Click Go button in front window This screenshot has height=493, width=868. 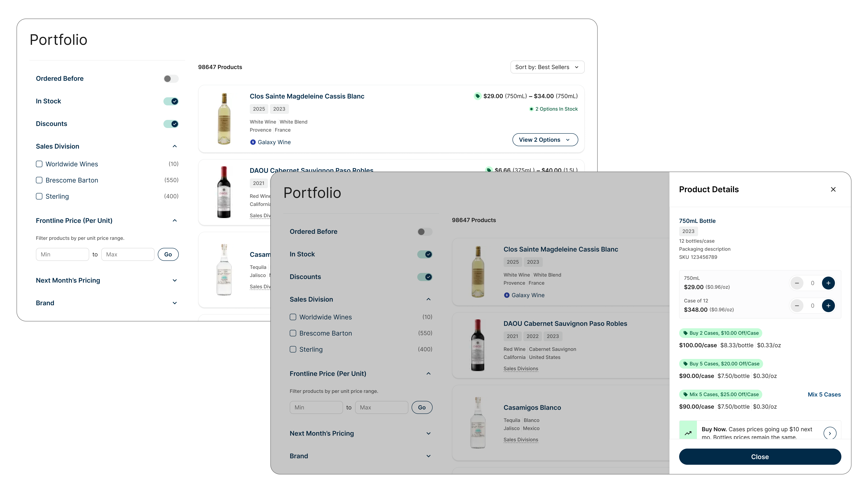point(422,407)
